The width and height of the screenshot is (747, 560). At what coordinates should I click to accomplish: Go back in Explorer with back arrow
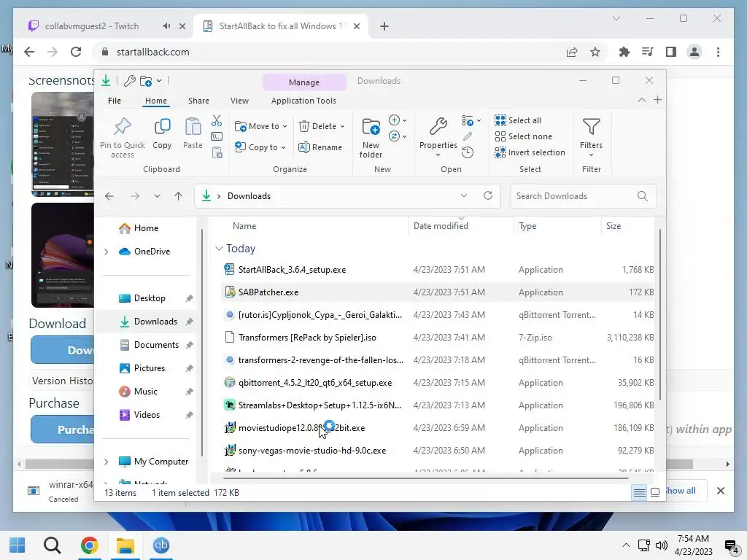point(109,196)
